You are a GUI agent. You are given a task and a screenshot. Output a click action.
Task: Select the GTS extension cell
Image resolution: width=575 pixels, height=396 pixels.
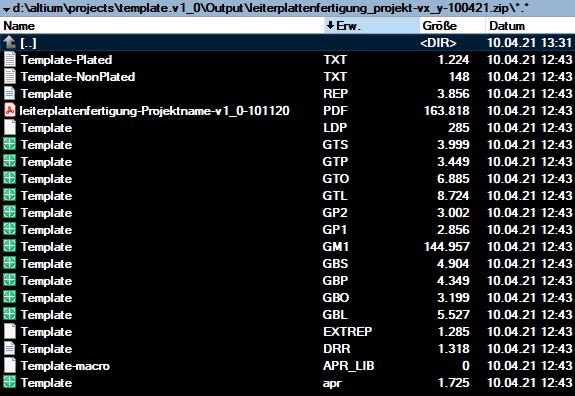(335, 144)
